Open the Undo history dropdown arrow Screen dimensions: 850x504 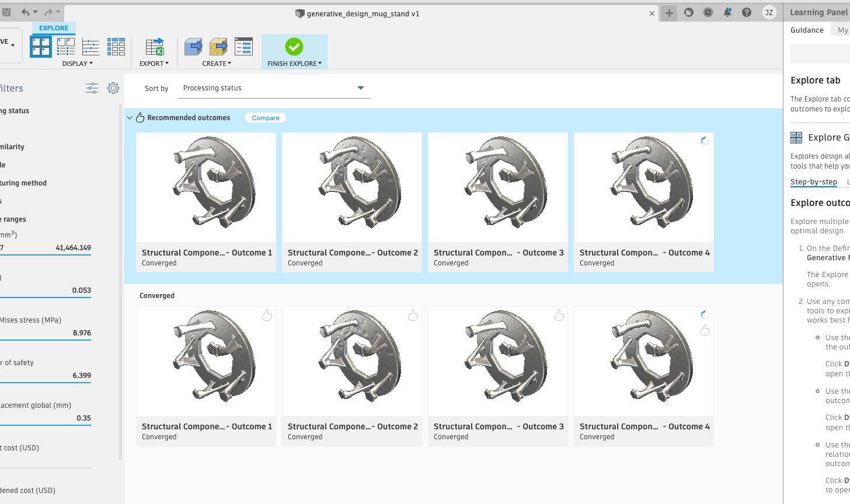click(35, 12)
